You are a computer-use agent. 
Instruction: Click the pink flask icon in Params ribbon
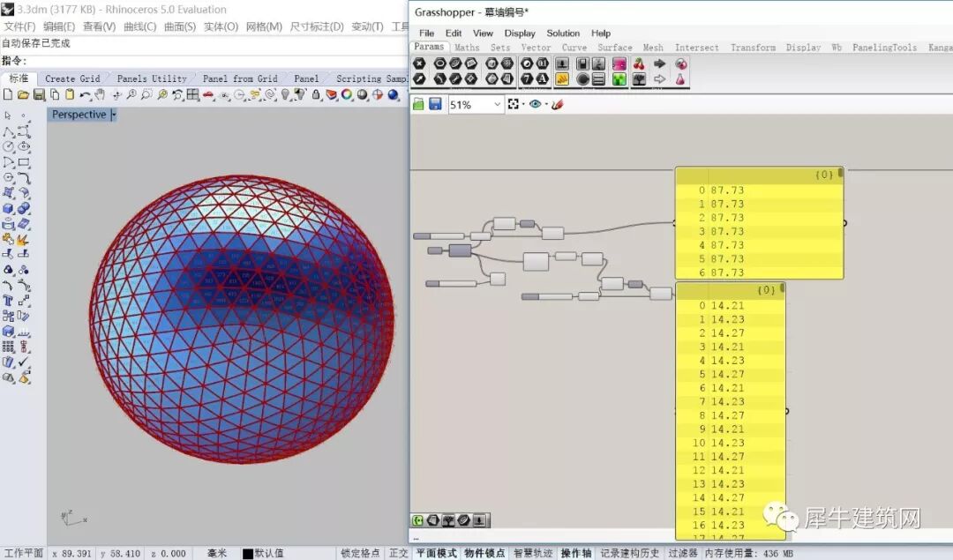(680, 79)
